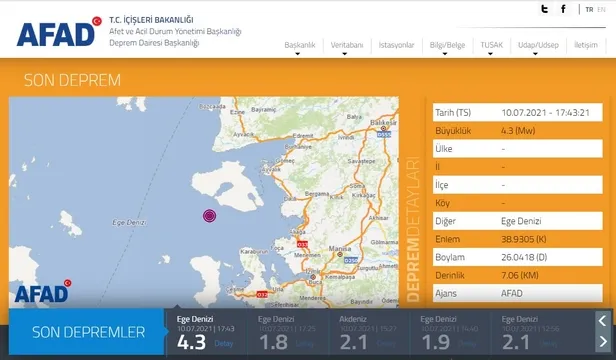Click the red O33 highway shield

coord(302,244)
